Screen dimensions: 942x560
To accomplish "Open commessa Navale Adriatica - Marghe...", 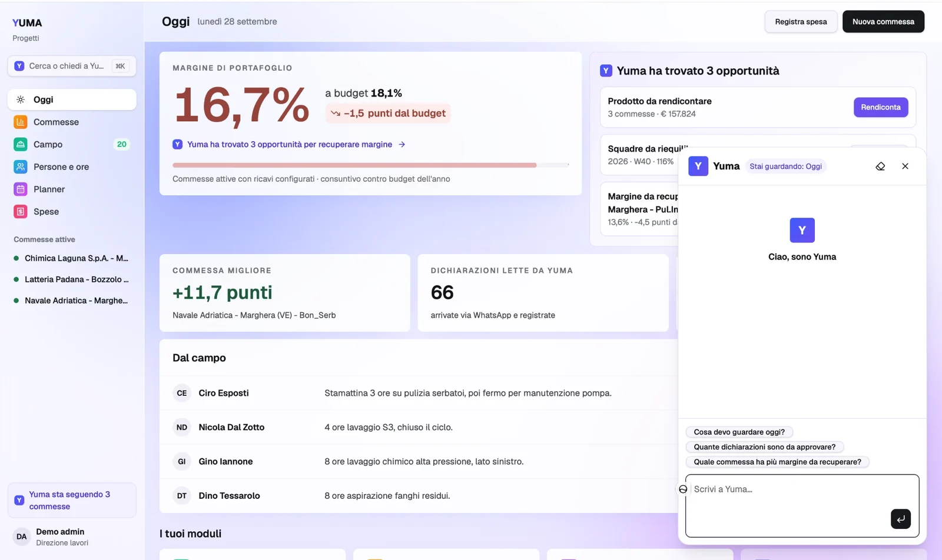I will (72, 301).
